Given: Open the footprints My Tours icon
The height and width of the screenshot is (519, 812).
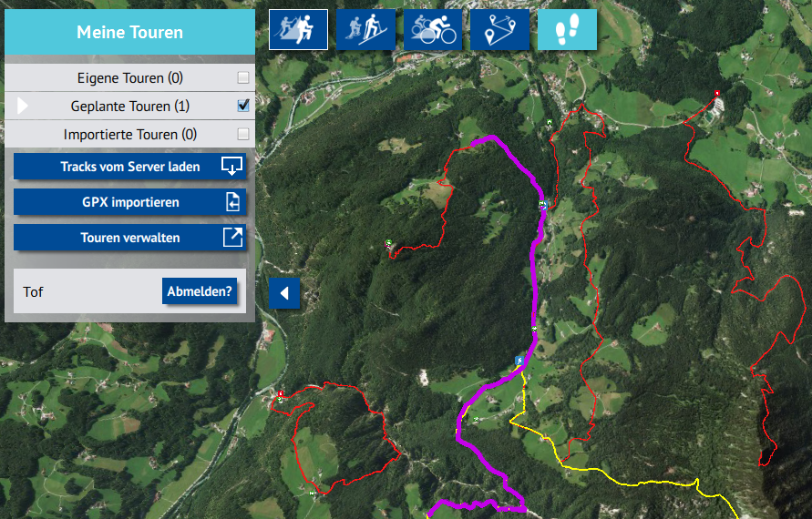Looking at the screenshot, I should 567,29.
